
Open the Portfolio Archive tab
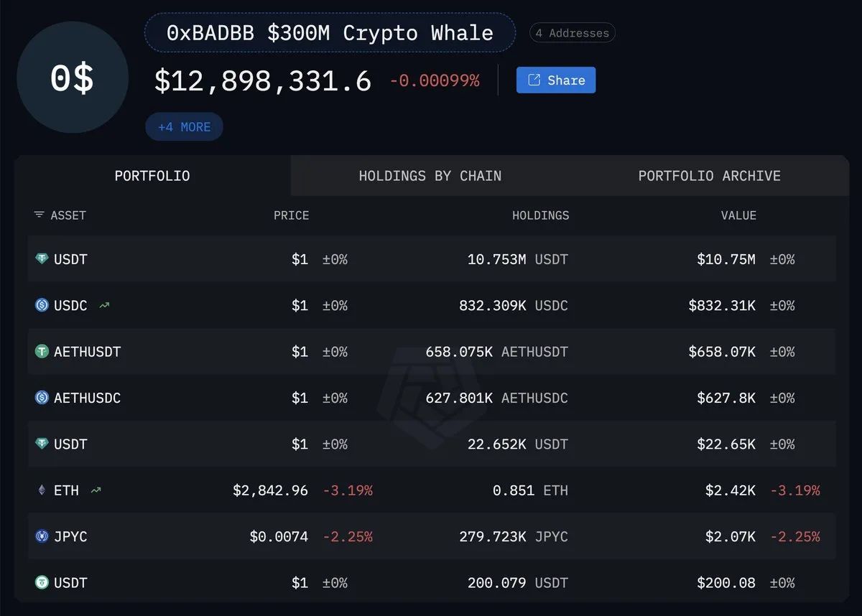tap(709, 176)
